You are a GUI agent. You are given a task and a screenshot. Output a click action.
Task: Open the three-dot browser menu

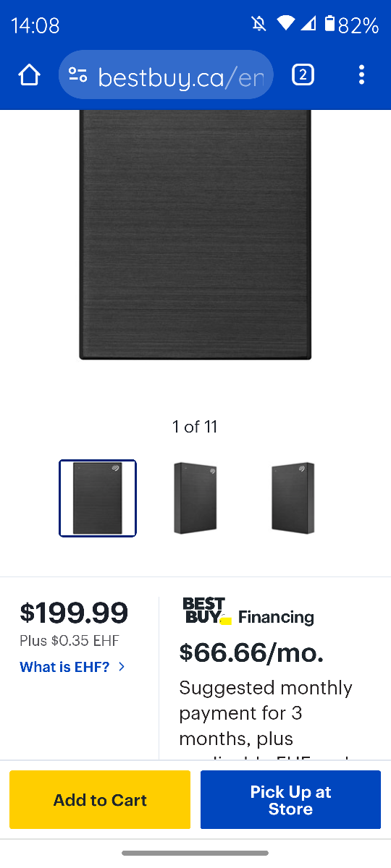click(361, 75)
